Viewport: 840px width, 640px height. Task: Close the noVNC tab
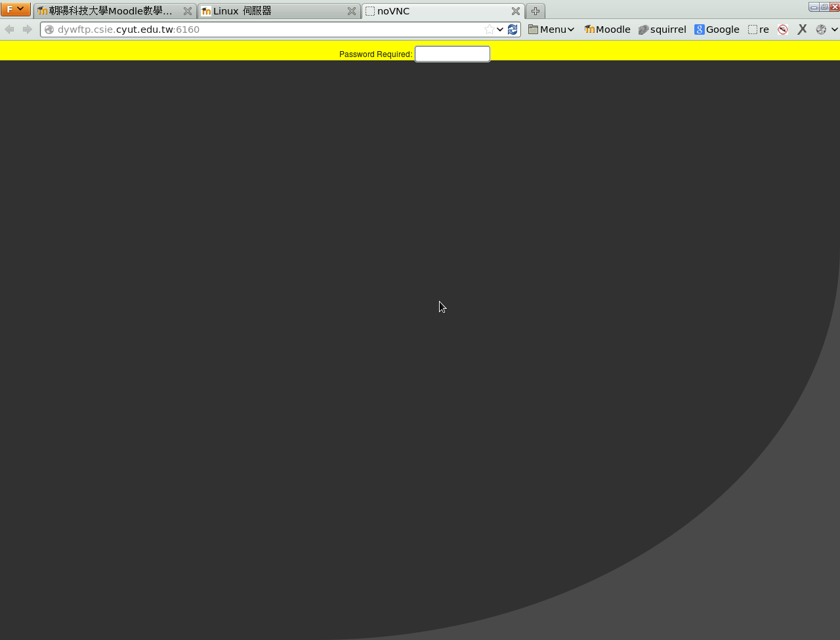pos(516,11)
